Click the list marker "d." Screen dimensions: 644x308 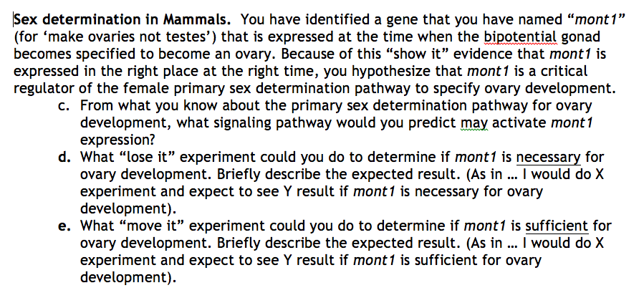coord(64,158)
